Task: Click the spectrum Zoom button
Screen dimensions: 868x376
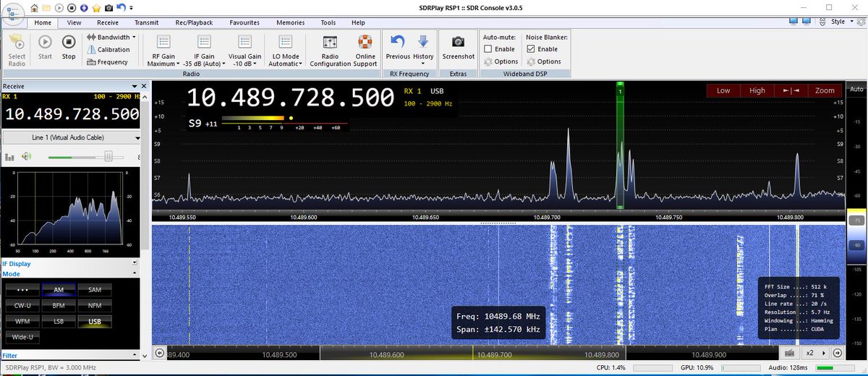Action: pyautogui.click(x=825, y=90)
